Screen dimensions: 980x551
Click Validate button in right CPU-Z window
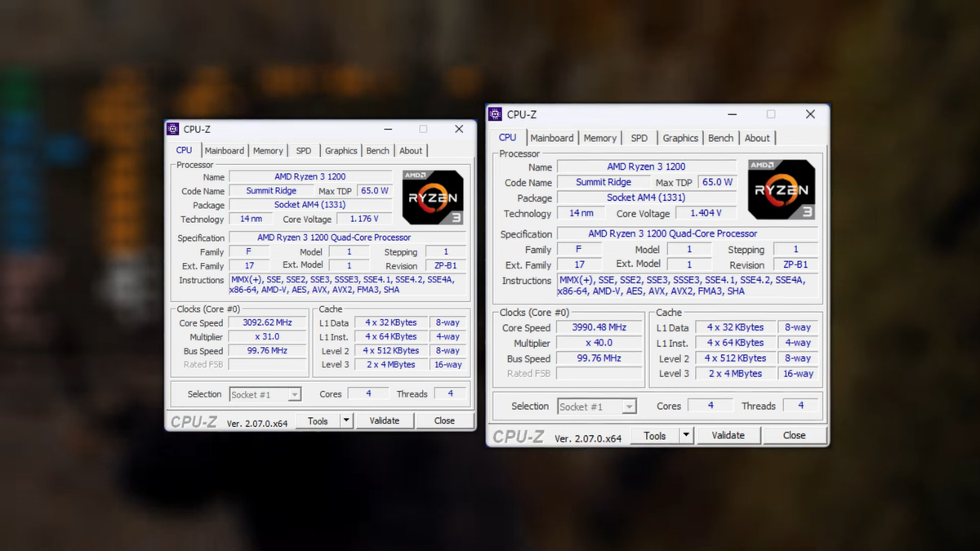point(728,436)
